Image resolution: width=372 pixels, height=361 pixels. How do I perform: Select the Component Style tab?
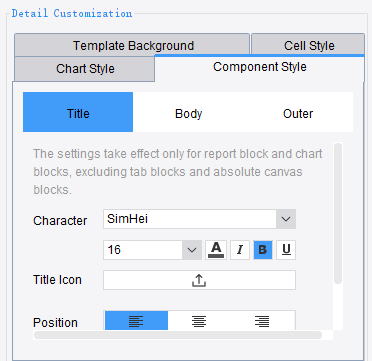point(260,67)
